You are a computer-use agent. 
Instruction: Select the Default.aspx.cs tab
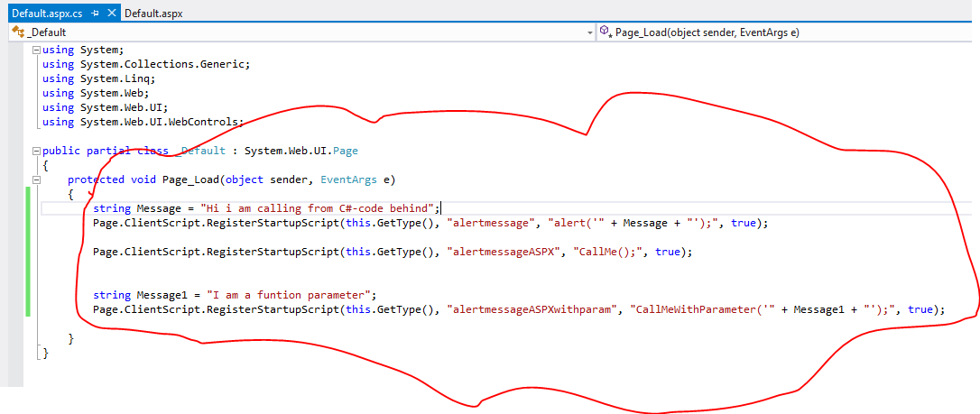[x=48, y=14]
